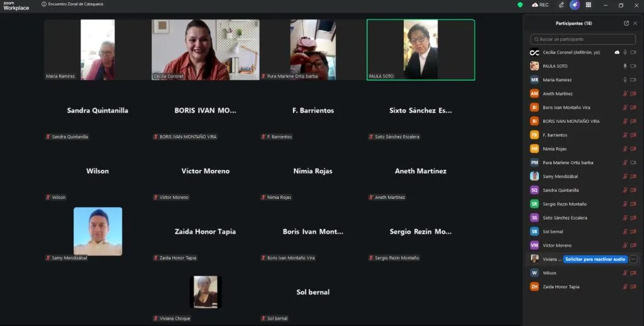Click the REC cloud recording indicator
Screen dimensions: 644x326
coord(540,5)
